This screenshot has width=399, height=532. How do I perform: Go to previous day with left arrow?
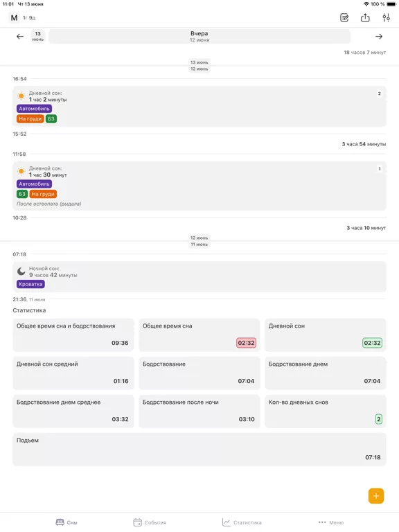click(20, 36)
